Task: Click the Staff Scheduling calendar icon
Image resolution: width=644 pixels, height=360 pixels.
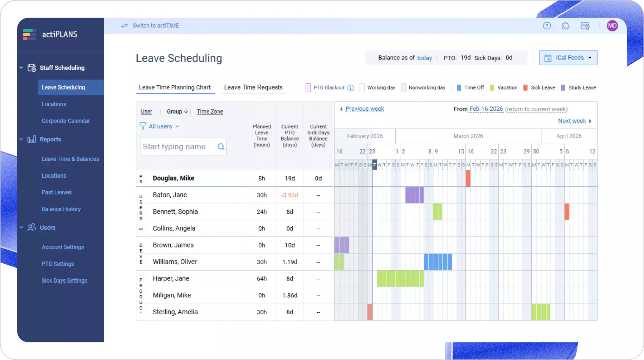Action: pos(31,67)
